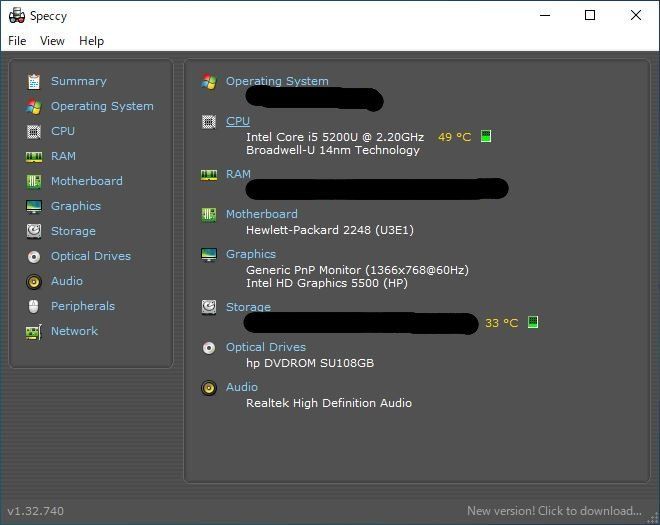
Task: Click 'Realtek High Definition Audio' text
Action: tap(329, 403)
